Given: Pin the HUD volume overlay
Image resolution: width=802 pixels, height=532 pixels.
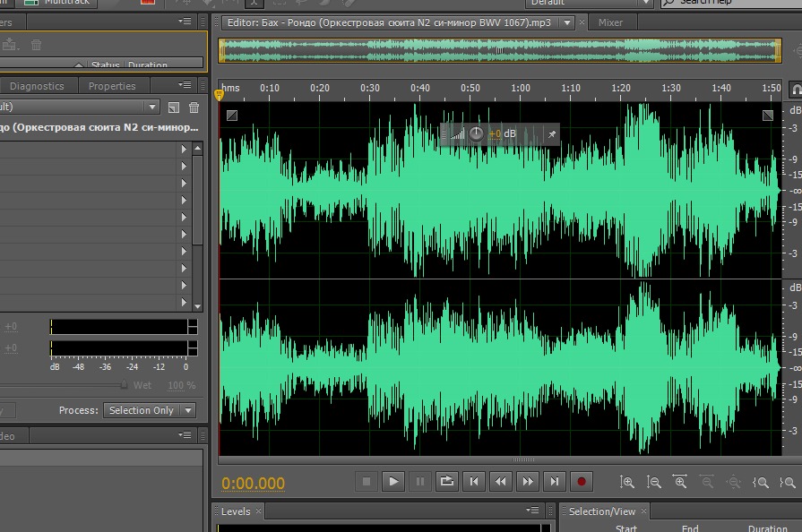Looking at the screenshot, I should point(552,134).
